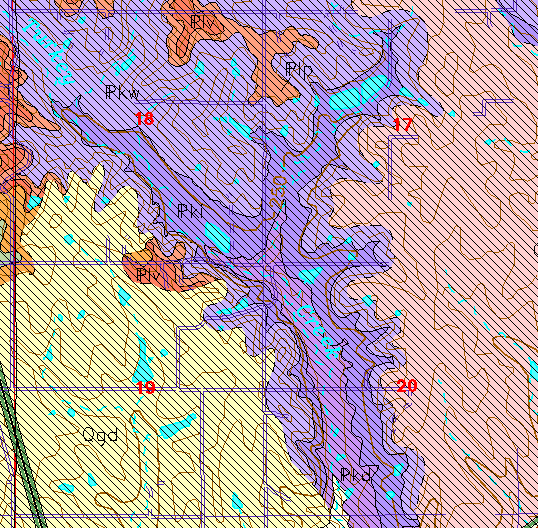The image size is (538, 528).
Task: Click the cyan pond beside the Pkl label
Action: click(217, 237)
